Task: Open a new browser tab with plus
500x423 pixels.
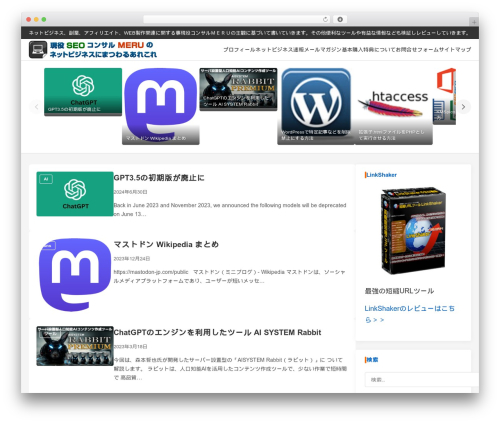Action: point(474,22)
